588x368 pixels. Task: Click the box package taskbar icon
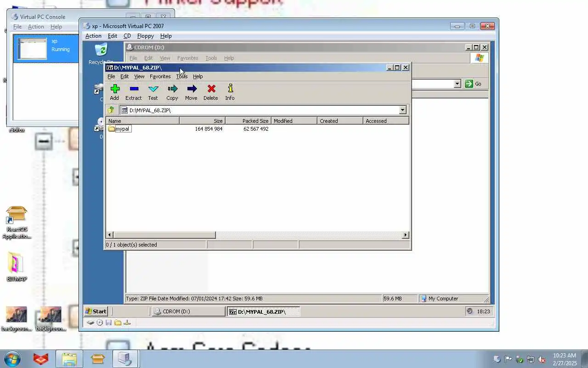click(x=97, y=359)
